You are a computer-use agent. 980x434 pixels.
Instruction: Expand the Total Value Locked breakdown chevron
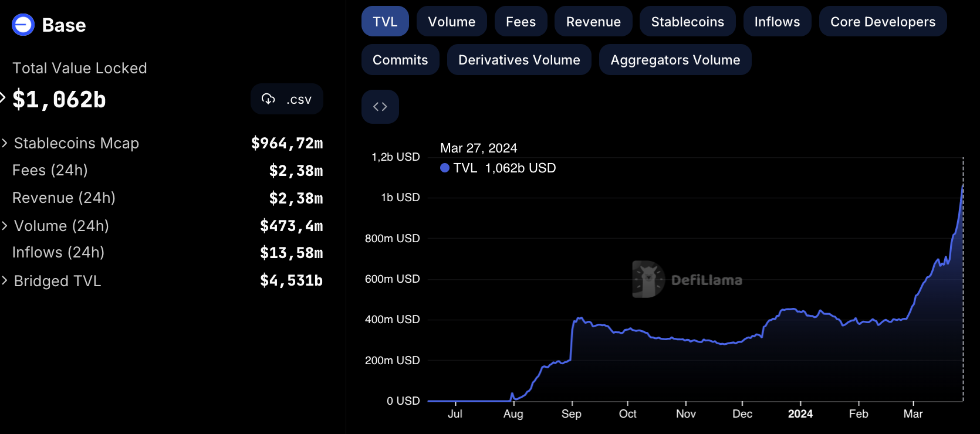click(x=2, y=98)
